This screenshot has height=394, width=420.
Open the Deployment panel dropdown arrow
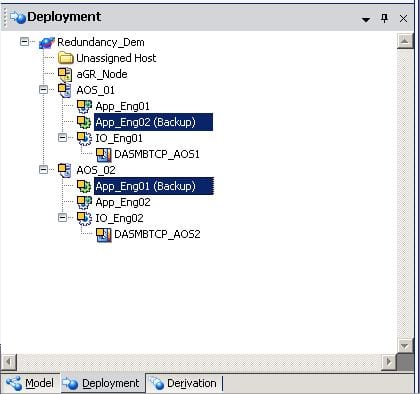[x=366, y=20]
